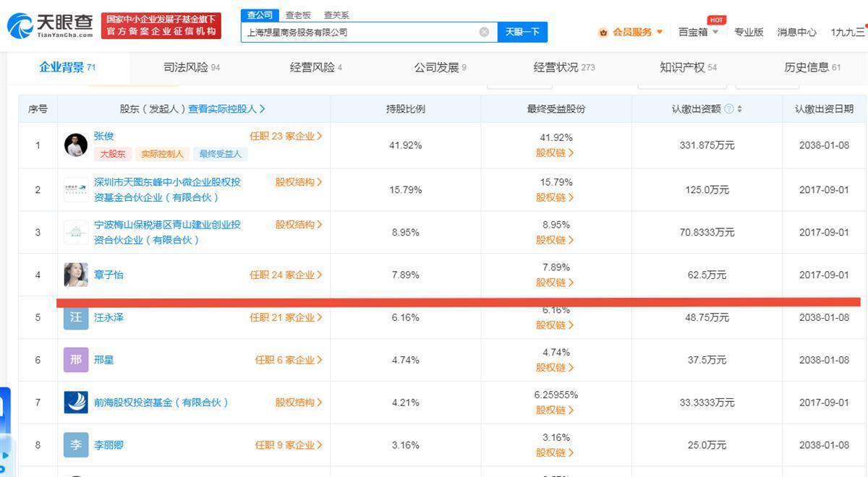The height and width of the screenshot is (477, 868).
Task: Click the help icon beside 认缴出资额
Action: tap(728, 109)
